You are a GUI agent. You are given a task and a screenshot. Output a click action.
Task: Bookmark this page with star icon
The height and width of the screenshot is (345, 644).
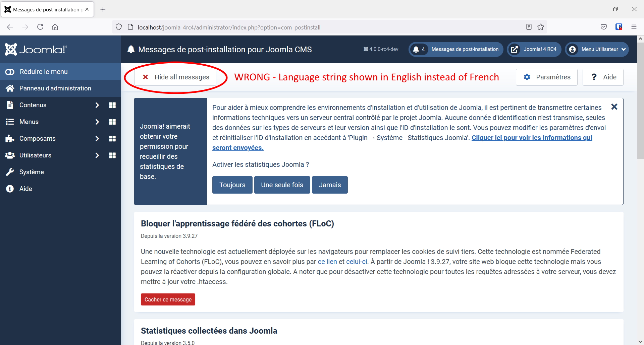click(x=541, y=27)
